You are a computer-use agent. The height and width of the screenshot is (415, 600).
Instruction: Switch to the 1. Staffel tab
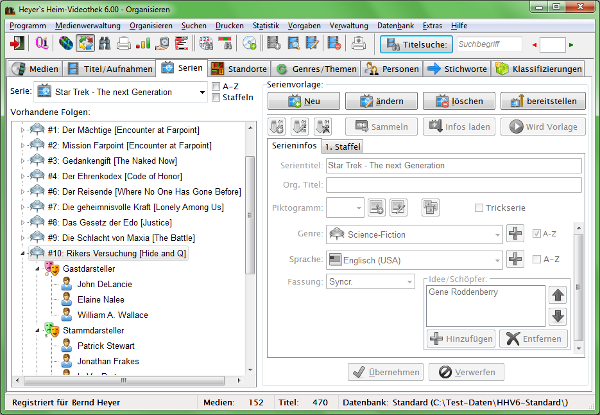tap(343, 147)
